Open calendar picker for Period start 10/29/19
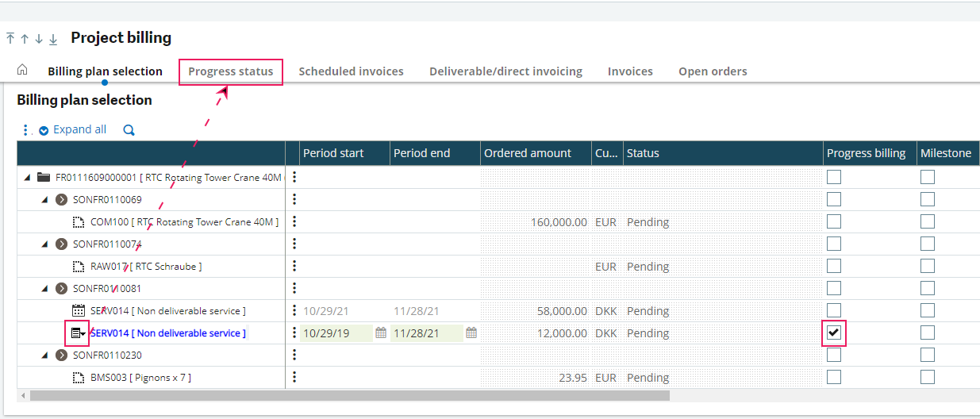 [x=381, y=333]
